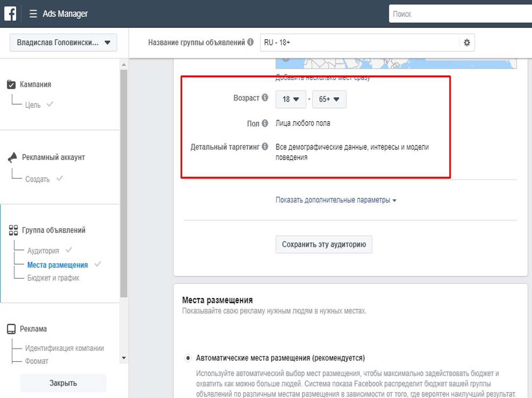Open the Владислав Головински account dropdown
This screenshot has height=398, width=532.
point(63,43)
